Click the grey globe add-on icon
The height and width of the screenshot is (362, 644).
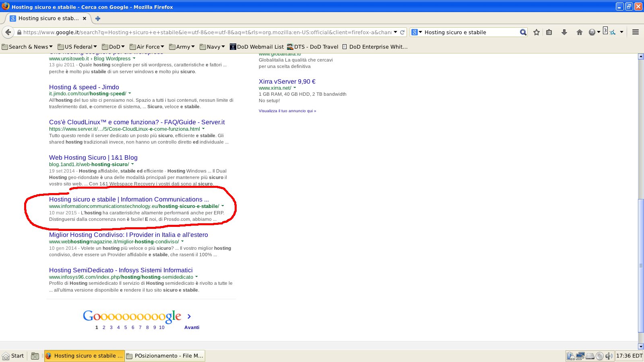coord(592,32)
